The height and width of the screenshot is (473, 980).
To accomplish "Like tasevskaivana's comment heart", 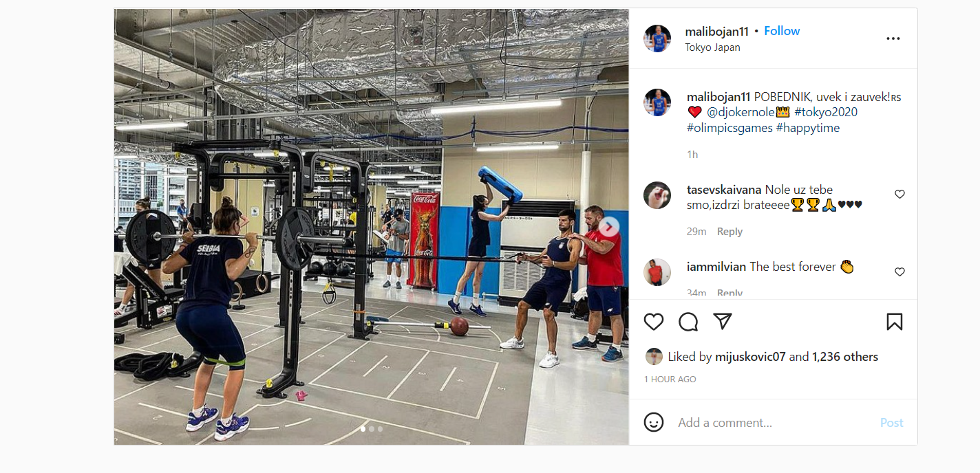I will tap(899, 195).
